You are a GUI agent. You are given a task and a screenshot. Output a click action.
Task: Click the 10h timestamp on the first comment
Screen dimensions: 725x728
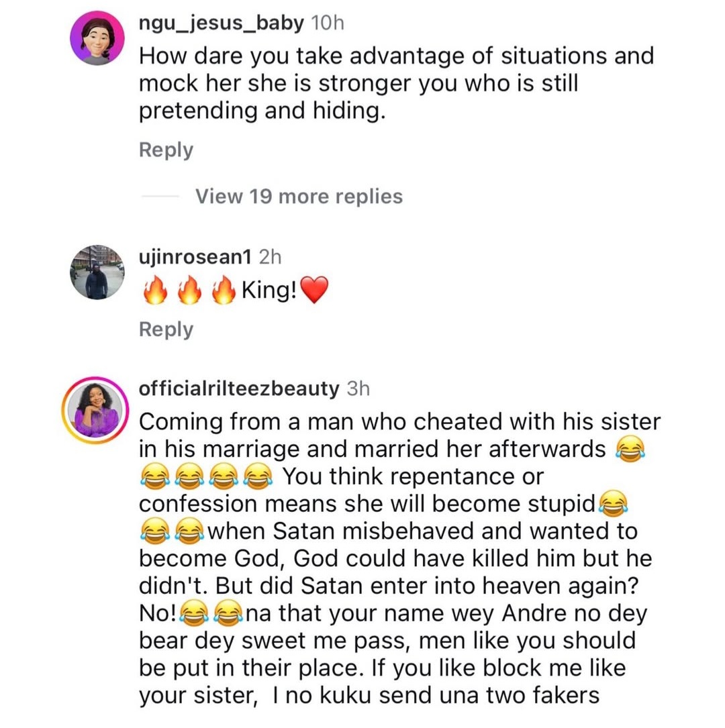(x=328, y=23)
